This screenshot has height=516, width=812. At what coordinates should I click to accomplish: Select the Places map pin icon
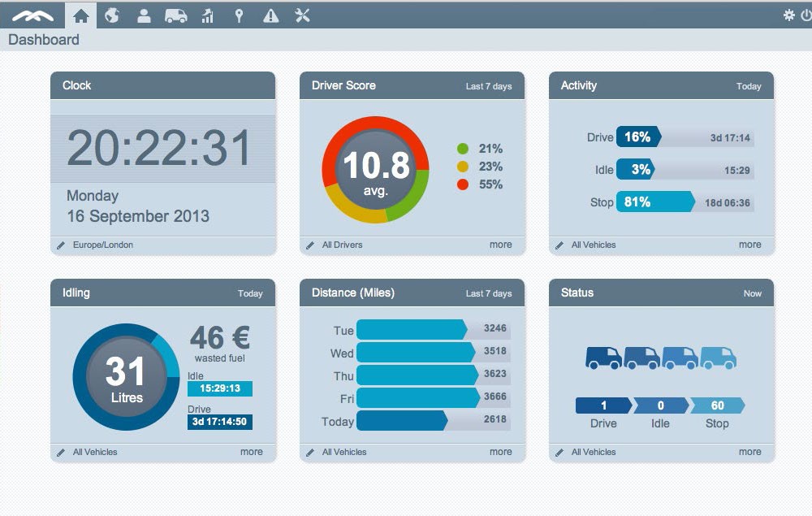pos(239,15)
